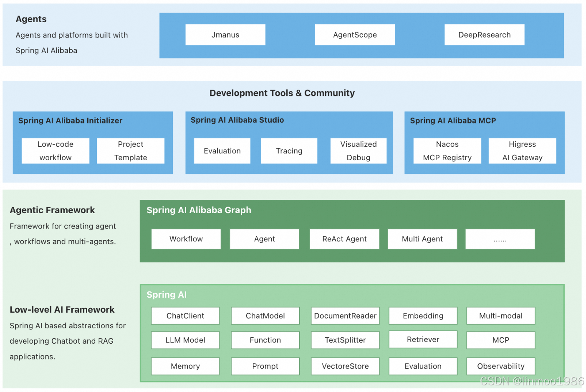Image resolution: width=586 pixels, height=392 pixels.
Task: Click 'Agents and platforms built with' text
Action: tap(72, 35)
